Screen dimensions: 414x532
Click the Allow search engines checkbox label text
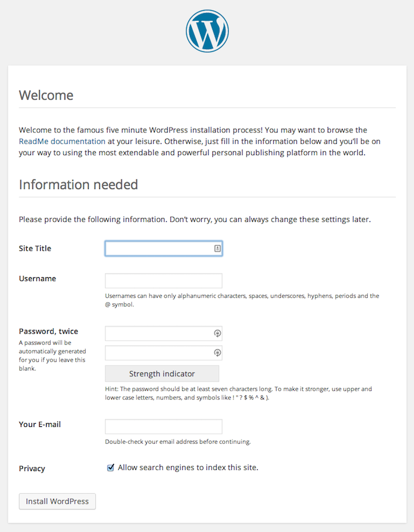tap(188, 468)
